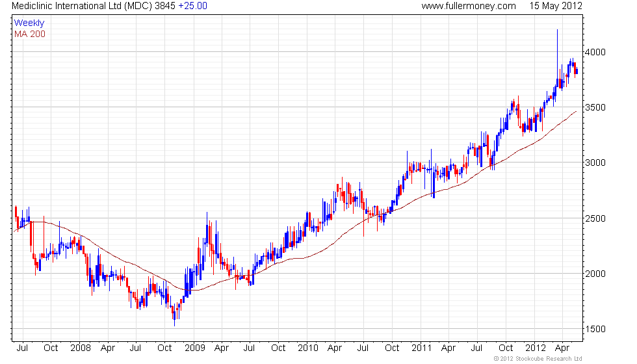Click the www.fullermoney.com link text
637x364 pixels.
pyautogui.click(x=469, y=6)
